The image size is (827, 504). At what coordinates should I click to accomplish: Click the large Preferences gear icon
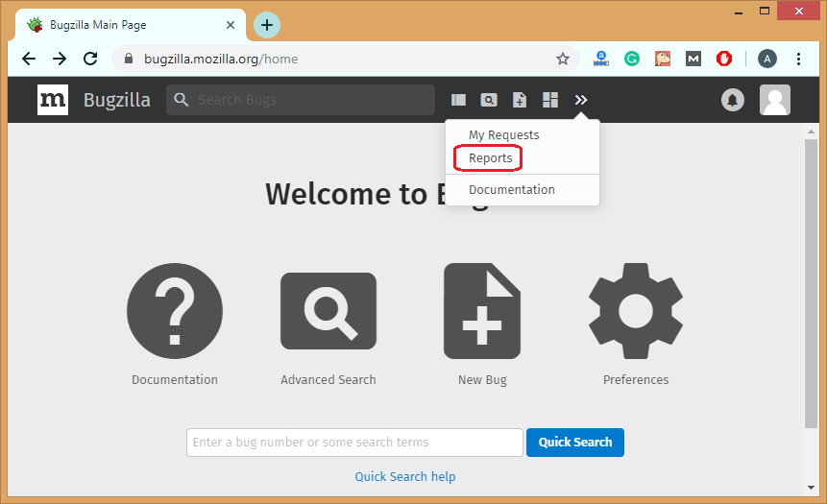pyautogui.click(x=636, y=311)
